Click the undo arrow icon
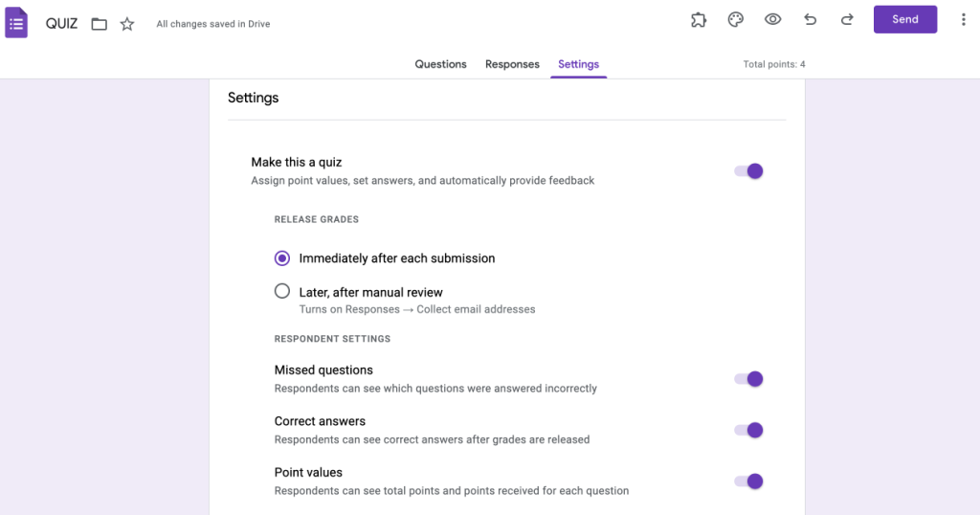 click(810, 19)
